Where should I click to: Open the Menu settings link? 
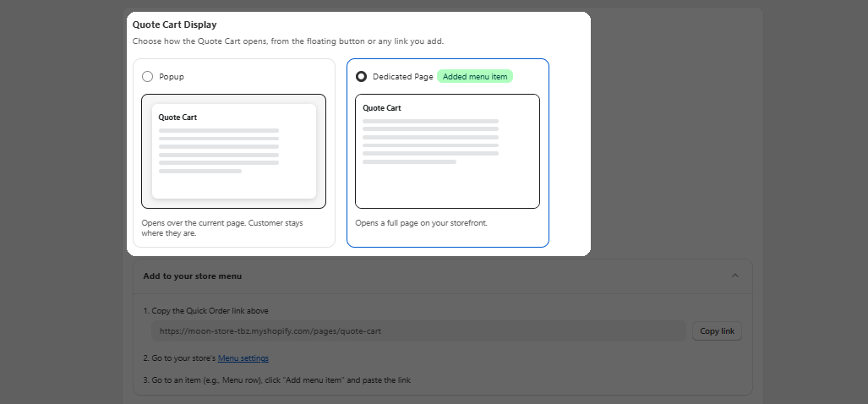[x=243, y=358]
